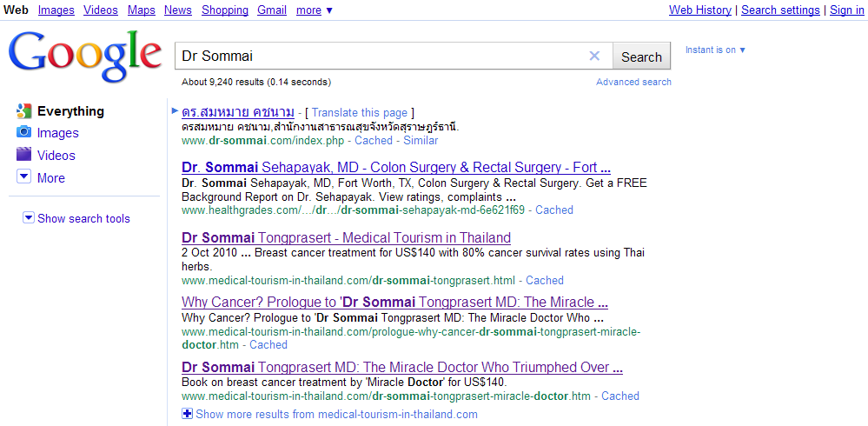Image resolution: width=868 pixels, height=426 pixels.
Task: Open the Advanced search link
Action: (633, 82)
